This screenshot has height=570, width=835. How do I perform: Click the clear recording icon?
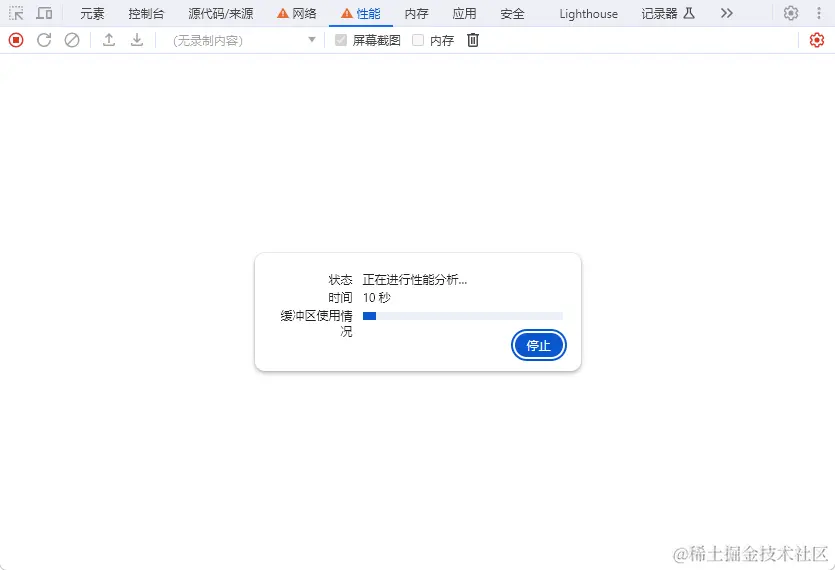(72, 40)
